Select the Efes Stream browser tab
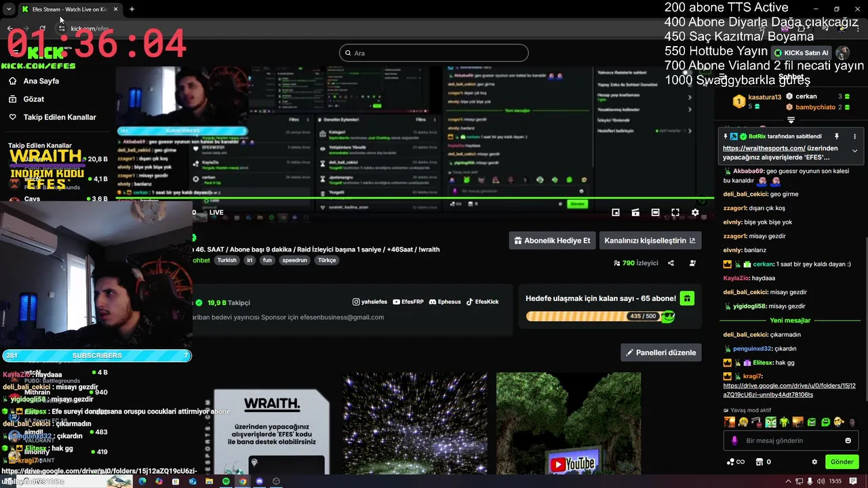Image resolution: width=868 pixels, height=488 pixels. 69,9
